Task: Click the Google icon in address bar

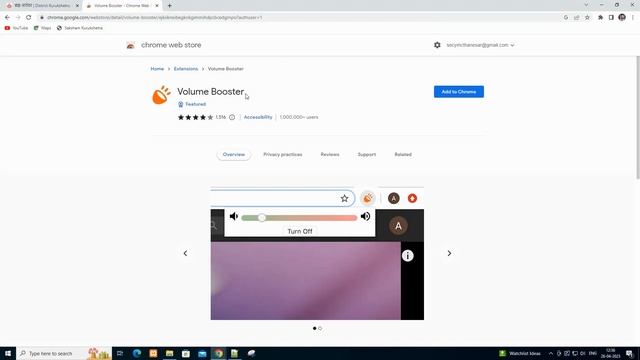Action: (566, 18)
